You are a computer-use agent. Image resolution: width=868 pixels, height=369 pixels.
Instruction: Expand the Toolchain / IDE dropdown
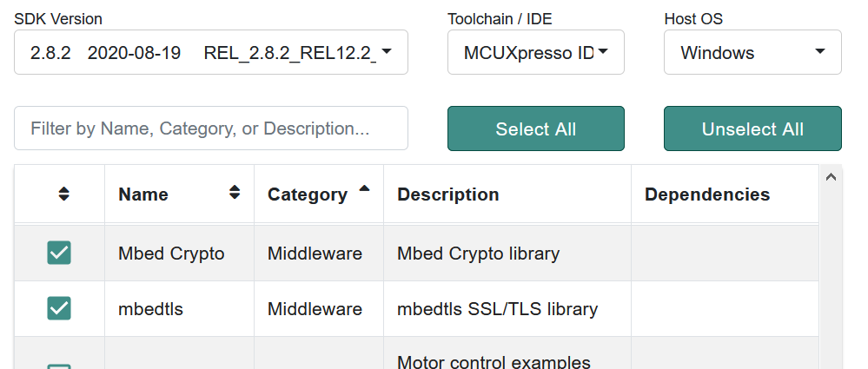tap(535, 52)
